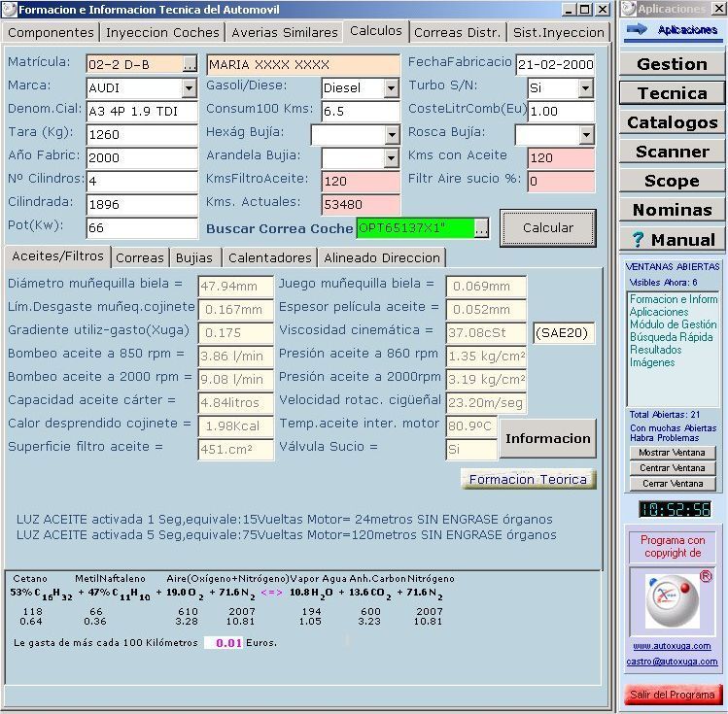
Task: Open the Gestion module
Action: (672, 64)
